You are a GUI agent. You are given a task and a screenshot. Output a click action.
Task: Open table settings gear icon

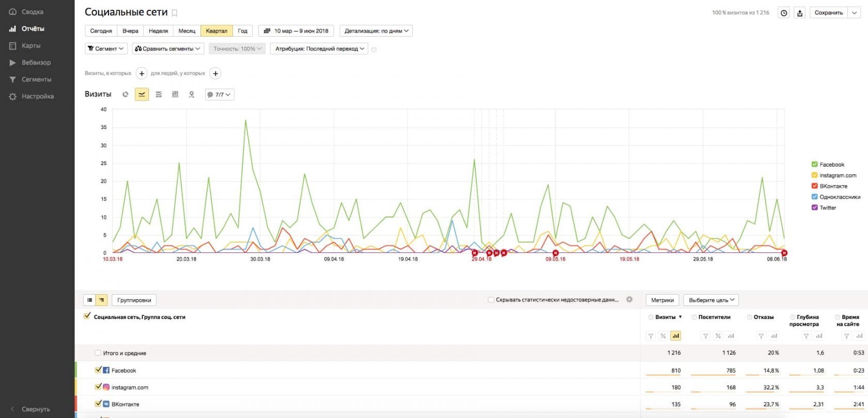coord(629,299)
